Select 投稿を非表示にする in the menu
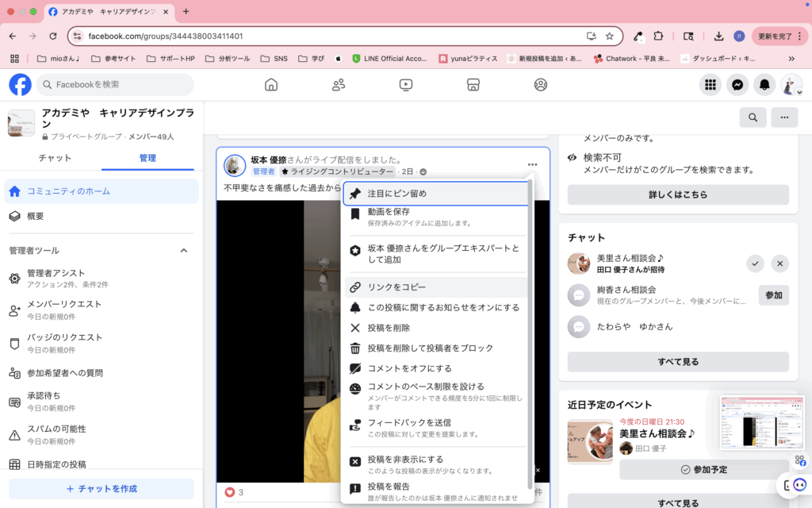This screenshot has height=508, width=812. coord(435,464)
